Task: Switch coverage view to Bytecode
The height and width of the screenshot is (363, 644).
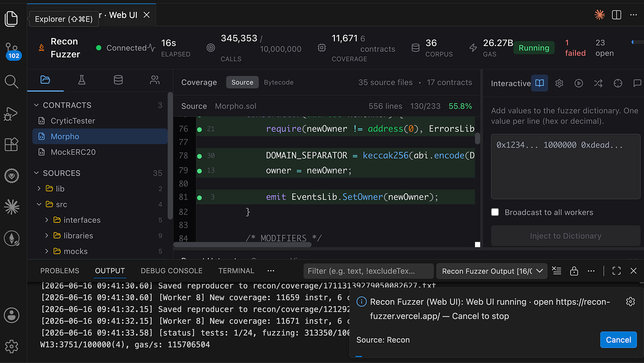Action: coord(279,82)
